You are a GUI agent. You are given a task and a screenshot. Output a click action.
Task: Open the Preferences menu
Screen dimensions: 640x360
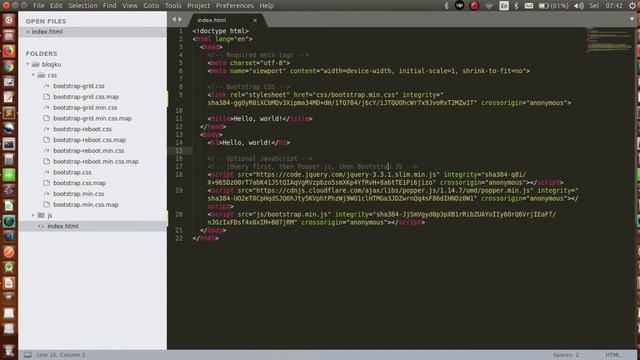pos(234,6)
